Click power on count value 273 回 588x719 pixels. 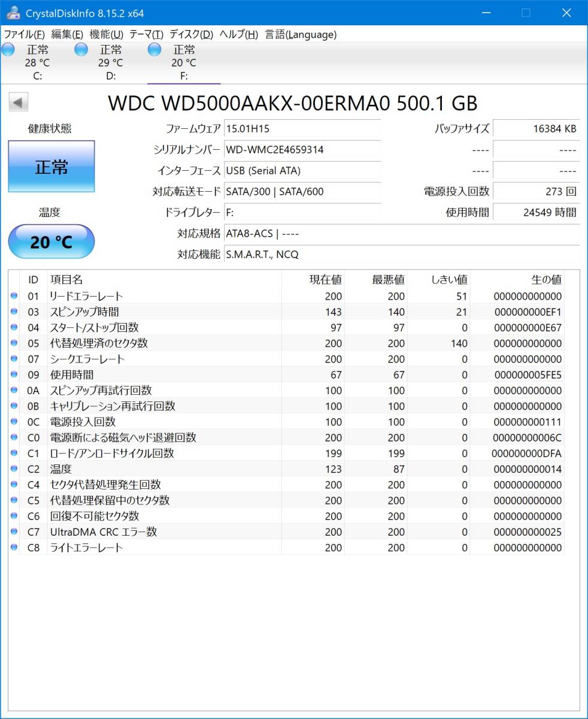point(536,192)
